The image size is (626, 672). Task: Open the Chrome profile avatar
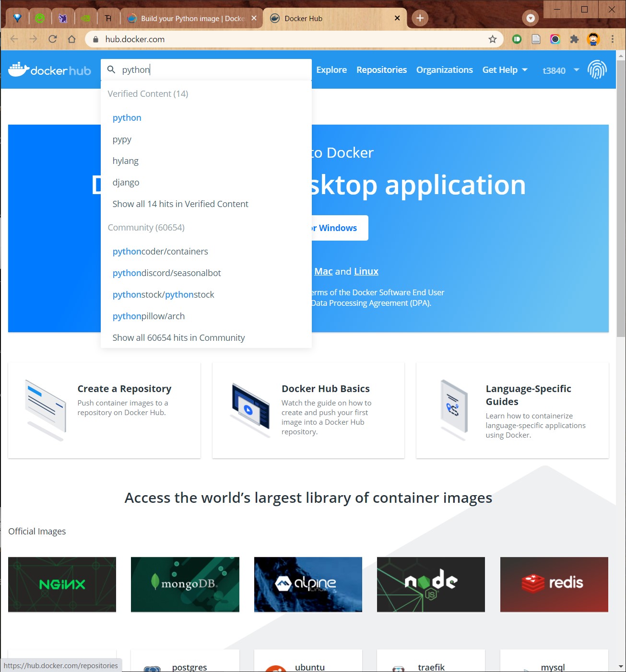click(x=593, y=39)
